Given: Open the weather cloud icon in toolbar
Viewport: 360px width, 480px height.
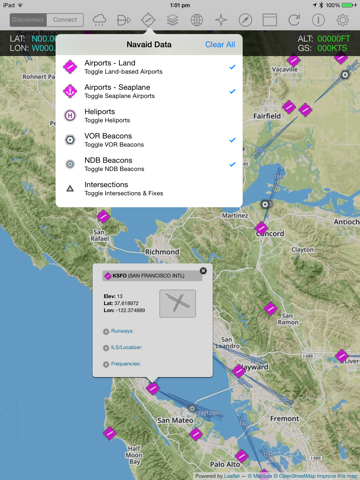Looking at the screenshot, I should 99,20.
